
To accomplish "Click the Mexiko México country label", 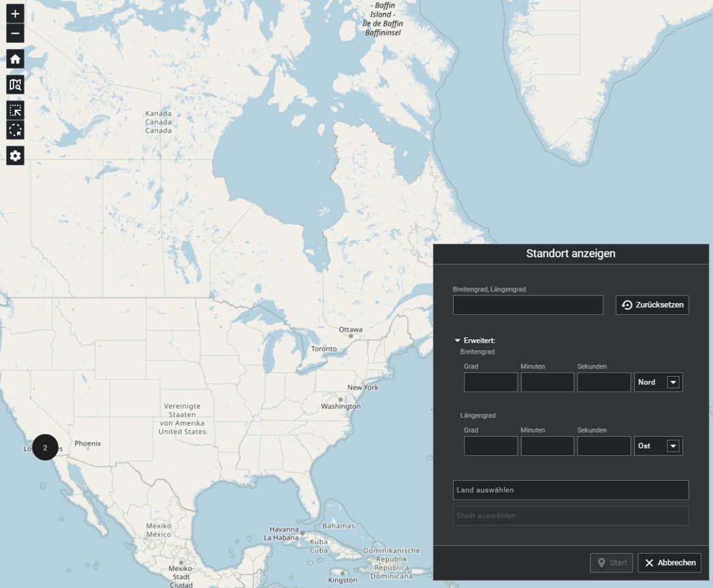I will click(x=158, y=530).
